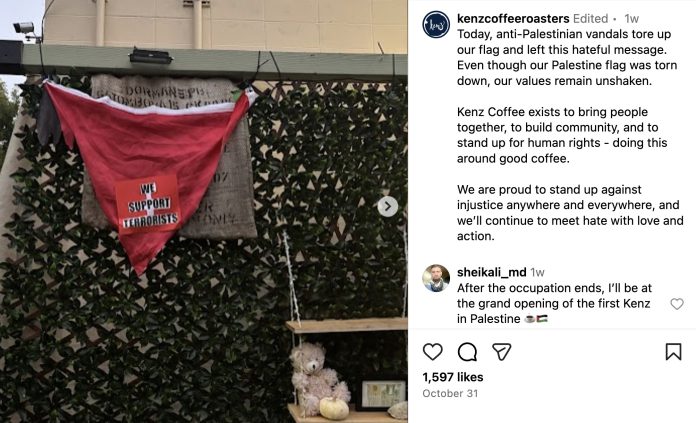Save post with bookmark icon
This screenshot has height=423, width=696.
(x=673, y=352)
